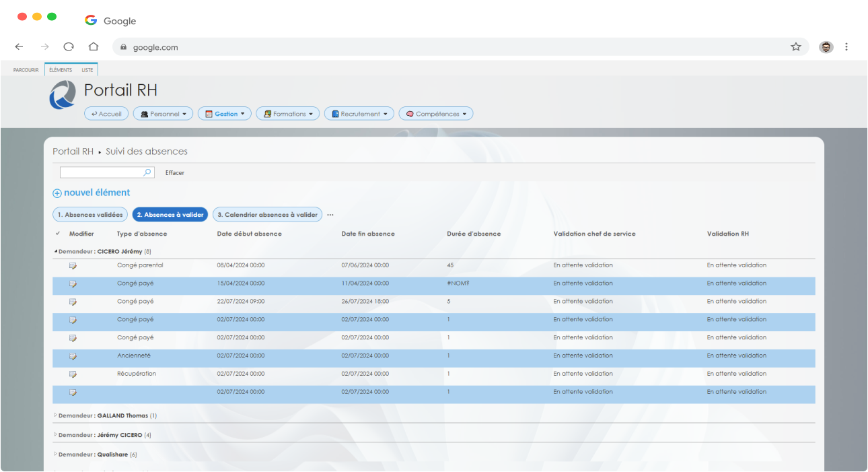Click the browser forward arrow
Screen dimensions: 868x472
44,47
